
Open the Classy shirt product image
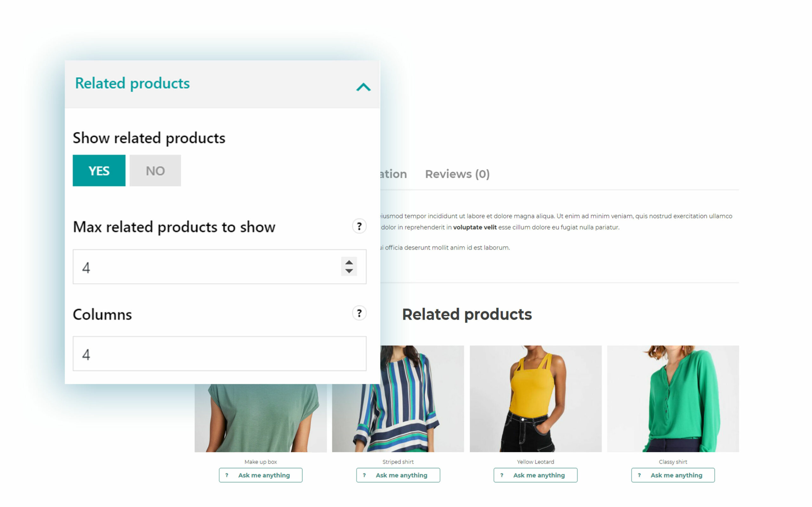click(673, 399)
